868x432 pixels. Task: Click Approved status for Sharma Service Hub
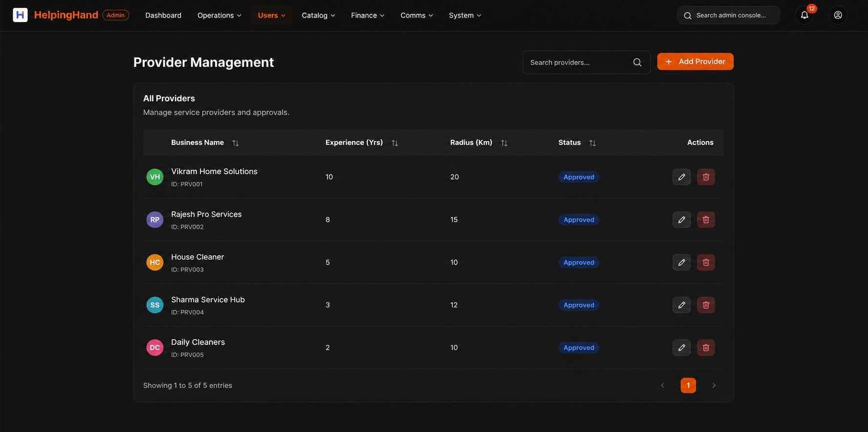(x=579, y=305)
